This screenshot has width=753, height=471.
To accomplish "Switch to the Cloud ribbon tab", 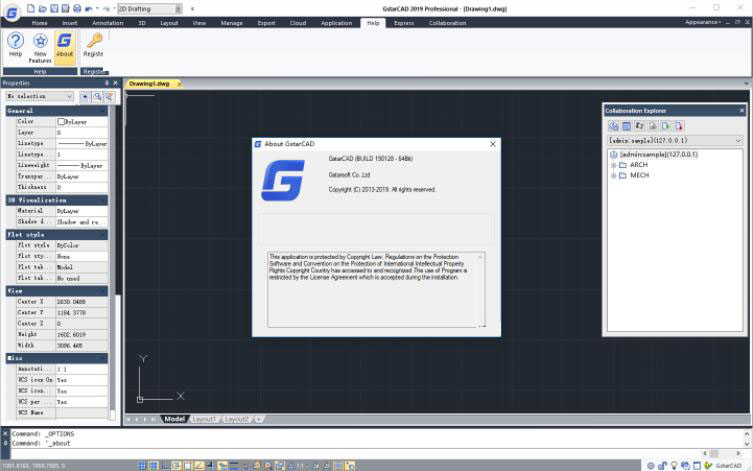I will [298, 23].
